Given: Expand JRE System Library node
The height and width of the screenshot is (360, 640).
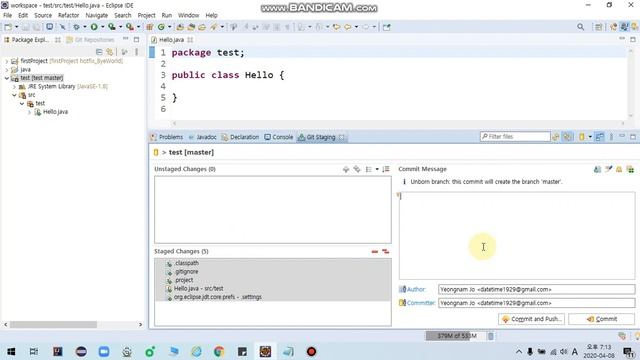Looking at the screenshot, I should (x=14, y=87).
